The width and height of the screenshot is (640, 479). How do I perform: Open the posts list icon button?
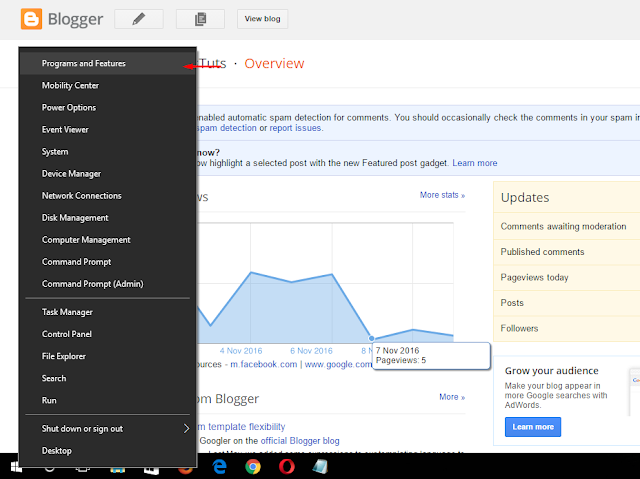200,19
